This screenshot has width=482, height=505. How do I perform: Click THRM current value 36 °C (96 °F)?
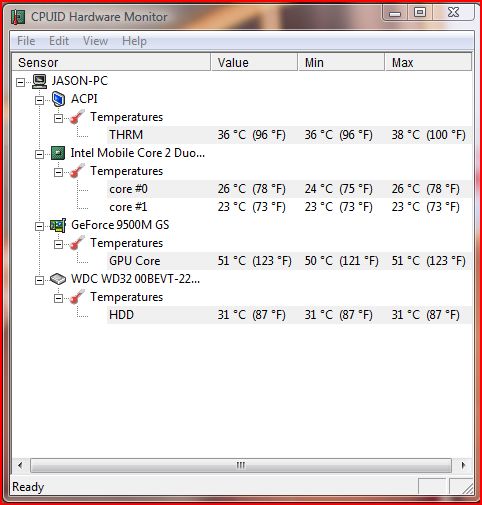click(251, 135)
